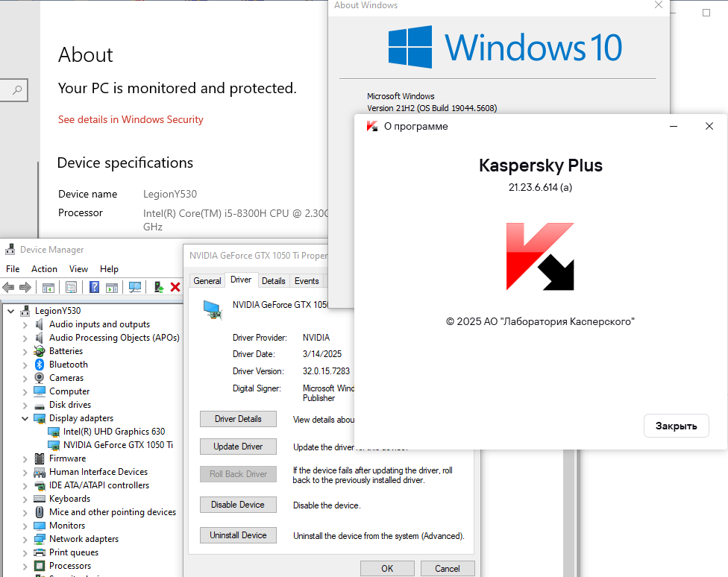Image resolution: width=728 pixels, height=577 pixels.
Task: Minimize the Kaspersky О программе window
Action: point(674,126)
